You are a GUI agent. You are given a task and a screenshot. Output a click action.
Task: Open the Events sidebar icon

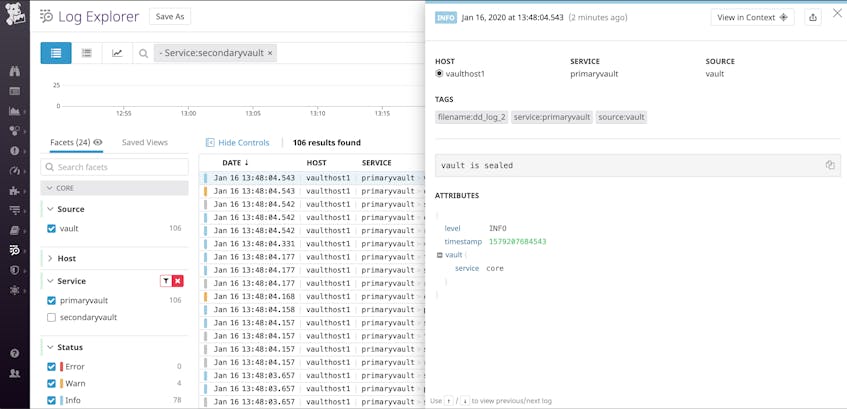[x=15, y=91]
